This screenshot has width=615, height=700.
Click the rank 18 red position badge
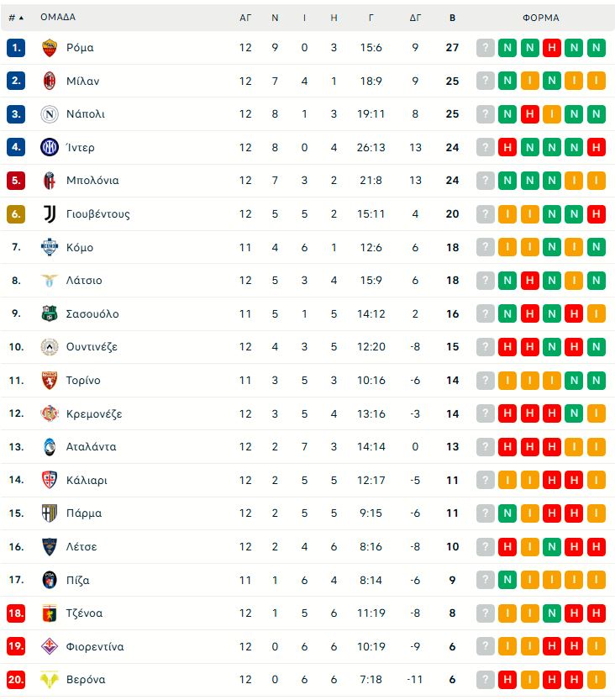click(16, 613)
